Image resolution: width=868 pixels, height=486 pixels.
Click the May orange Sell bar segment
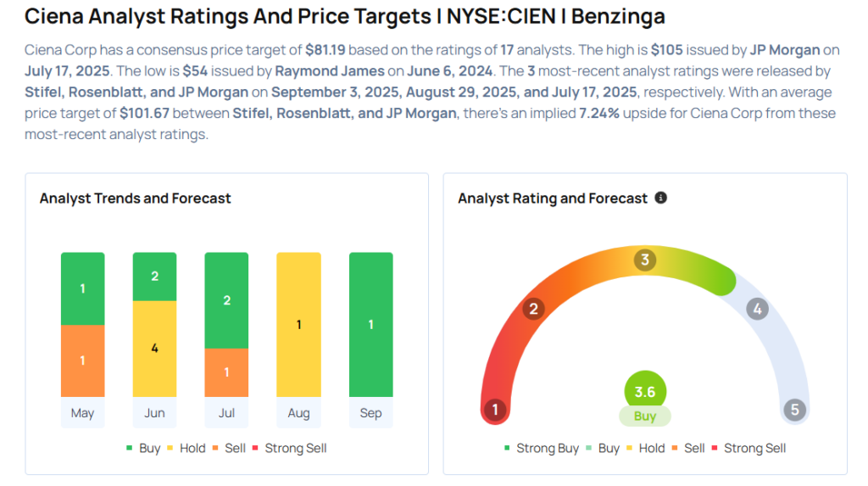click(82, 360)
